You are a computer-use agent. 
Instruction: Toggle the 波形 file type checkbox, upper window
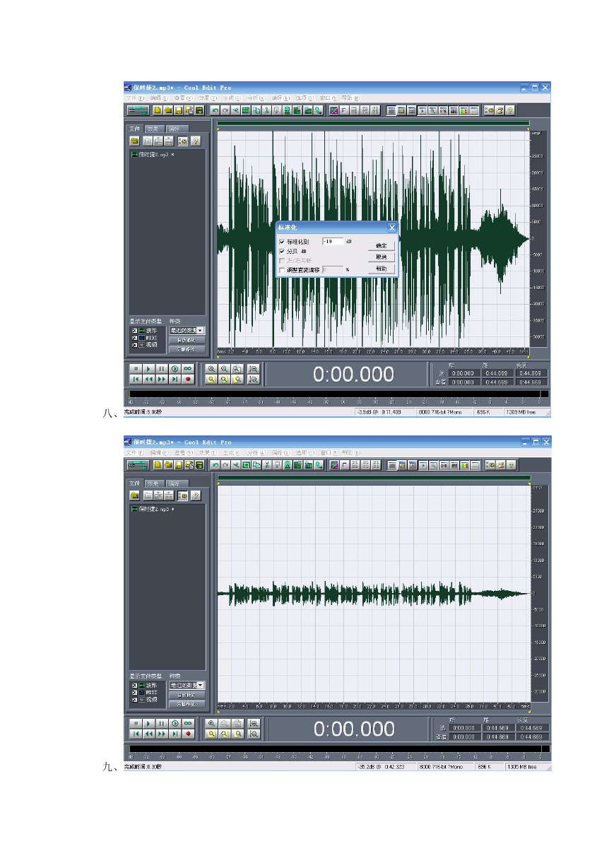(133, 330)
